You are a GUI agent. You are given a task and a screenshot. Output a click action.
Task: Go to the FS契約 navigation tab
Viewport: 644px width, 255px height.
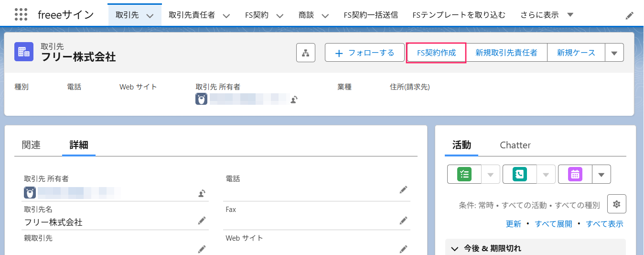click(x=257, y=15)
